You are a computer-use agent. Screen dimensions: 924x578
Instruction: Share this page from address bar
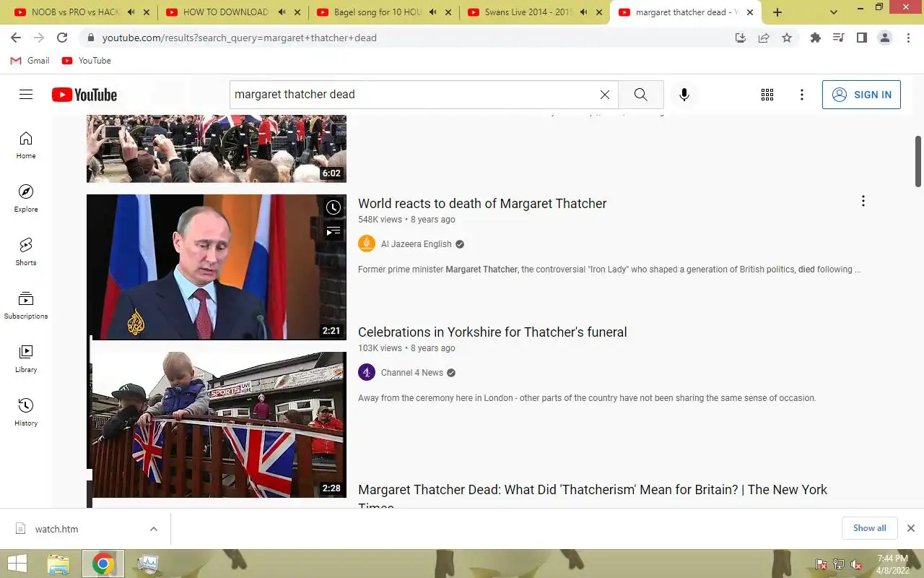pos(764,38)
